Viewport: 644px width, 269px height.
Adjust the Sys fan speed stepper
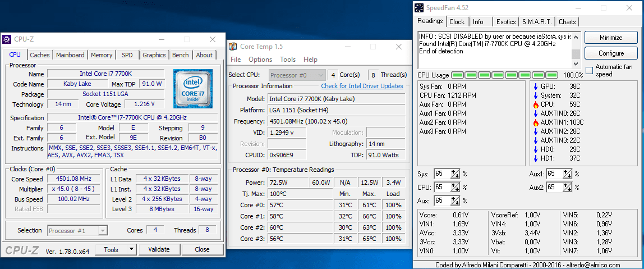pyautogui.click(x=455, y=174)
